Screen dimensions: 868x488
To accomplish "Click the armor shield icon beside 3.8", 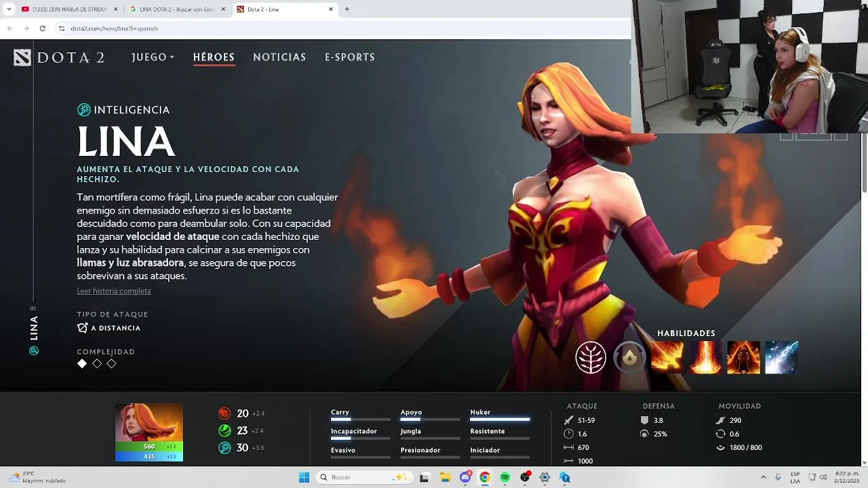I will point(644,420).
